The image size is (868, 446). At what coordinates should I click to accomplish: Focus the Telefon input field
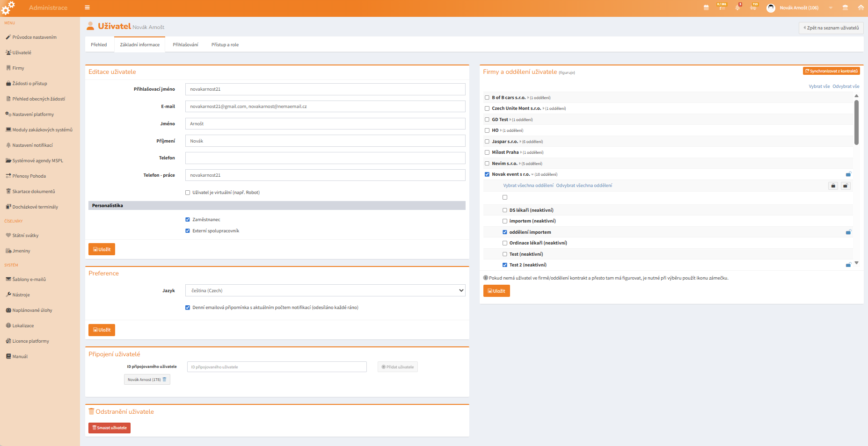click(x=325, y=158)
